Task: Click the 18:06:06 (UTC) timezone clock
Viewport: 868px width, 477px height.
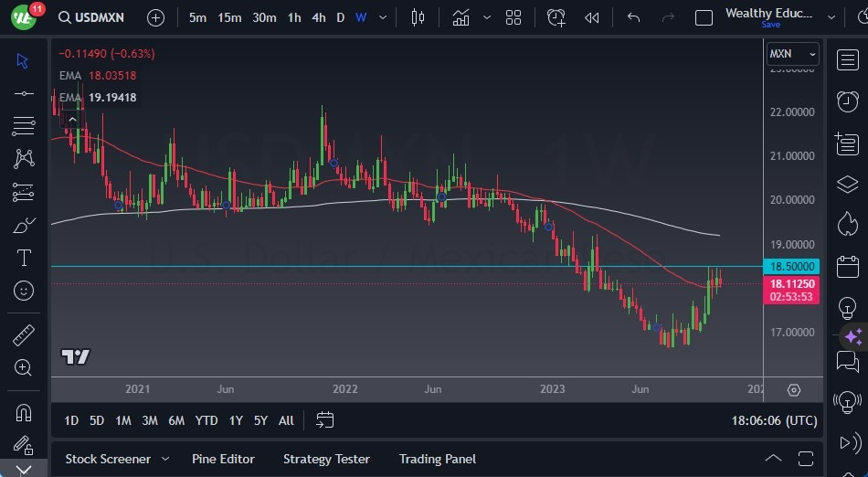Action: click(x=775, y=420)
